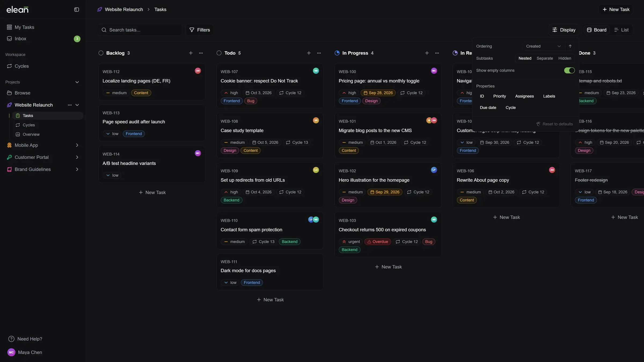Viewport: 644px width, 362px height.
Task: Toggle the Display options panel
Action: click(564, 30)
